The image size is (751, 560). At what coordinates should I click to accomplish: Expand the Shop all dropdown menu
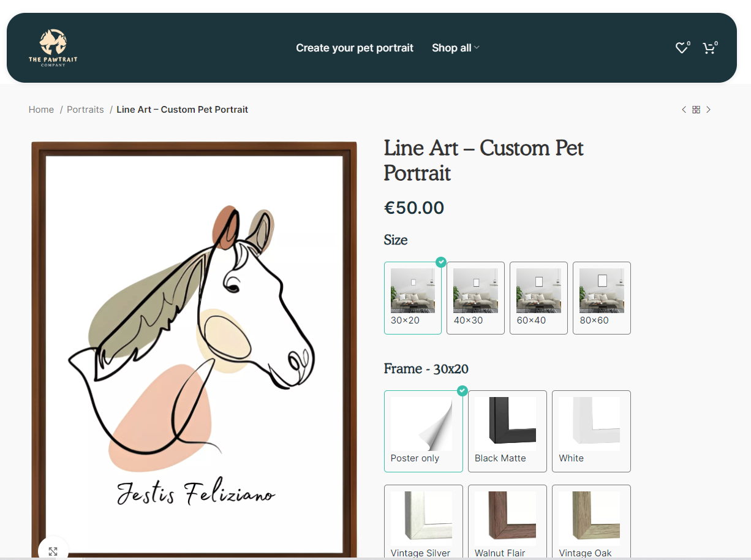(x=455, y=48)
